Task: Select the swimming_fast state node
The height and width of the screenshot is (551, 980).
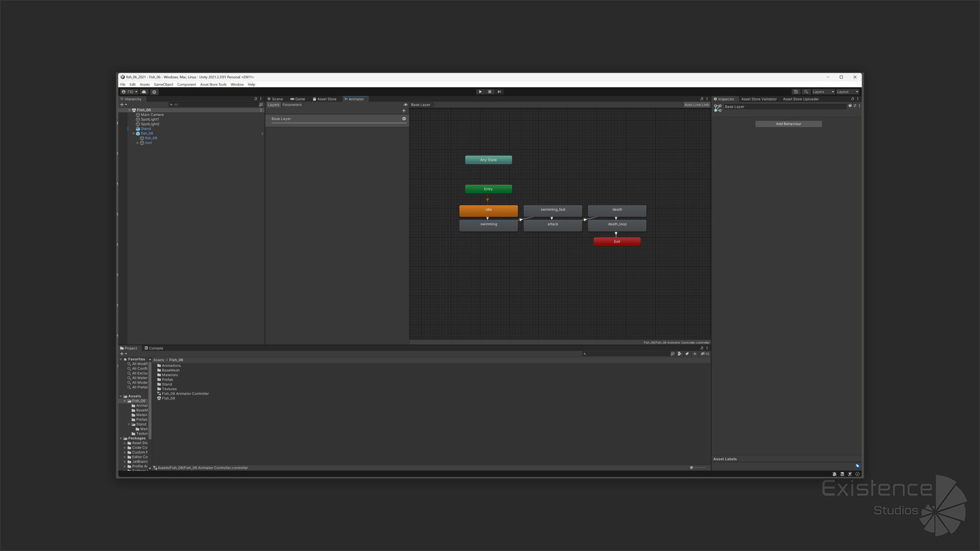Action: (x=553, y=210)
